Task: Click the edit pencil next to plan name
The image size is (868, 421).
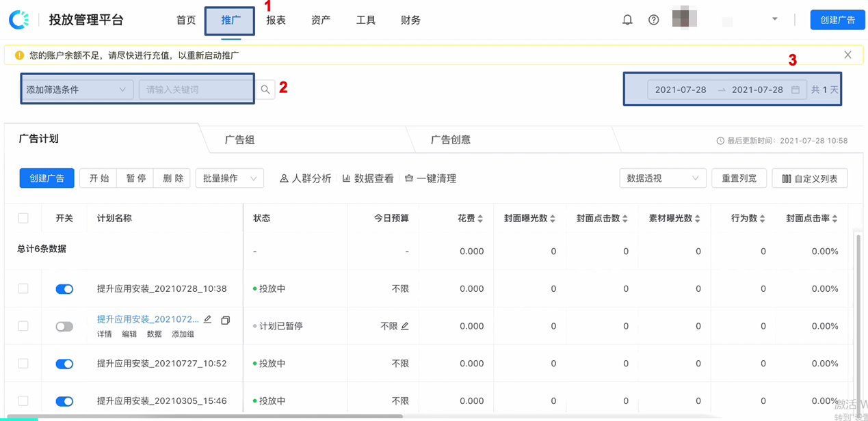Action: pos(208,320)
